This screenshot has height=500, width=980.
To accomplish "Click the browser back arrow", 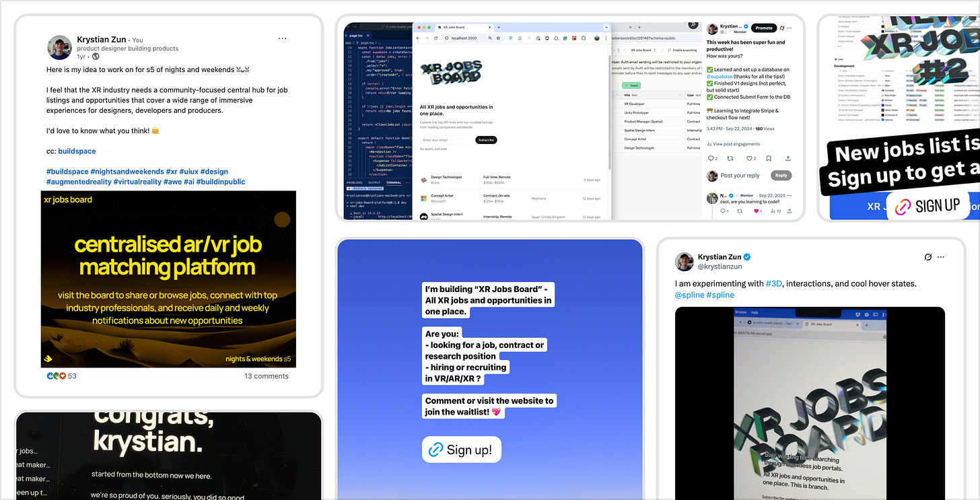I will pos(419,38).
